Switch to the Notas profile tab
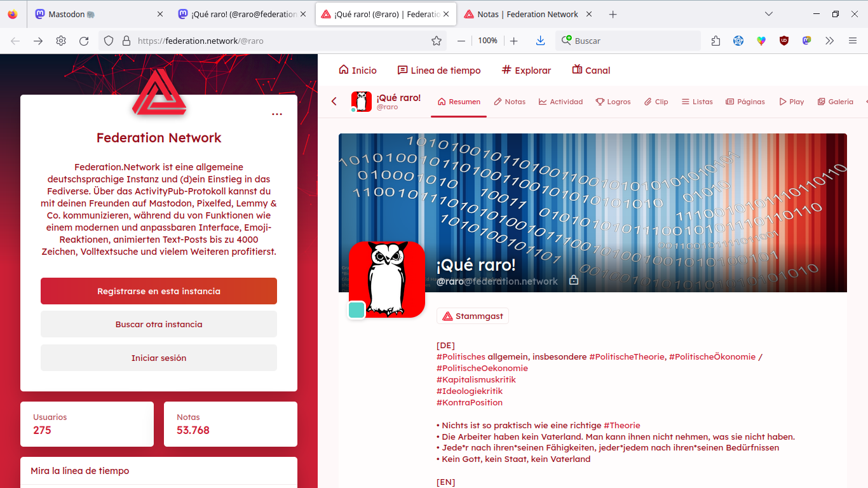This screenshot has height=488, width=868. (510, 102)
